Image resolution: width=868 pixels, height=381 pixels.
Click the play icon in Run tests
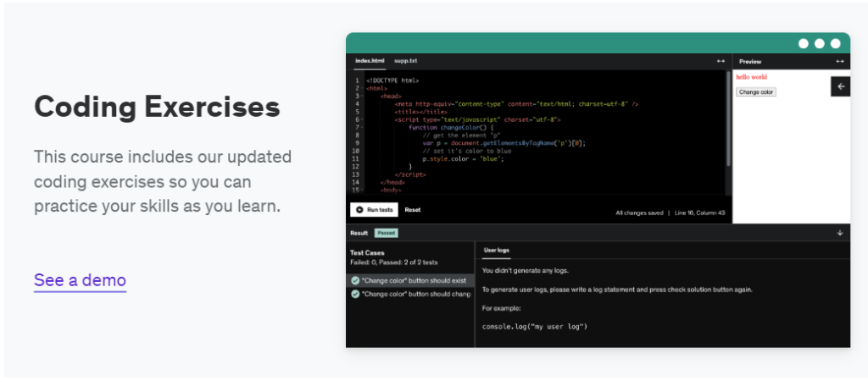click(x=359, y=210)
